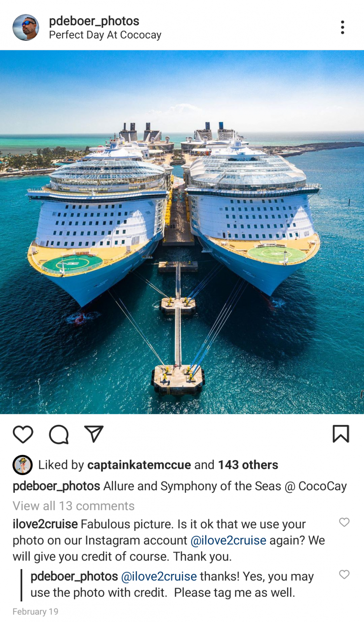Open comments with the speech bubble icon

tap(59, 434)
